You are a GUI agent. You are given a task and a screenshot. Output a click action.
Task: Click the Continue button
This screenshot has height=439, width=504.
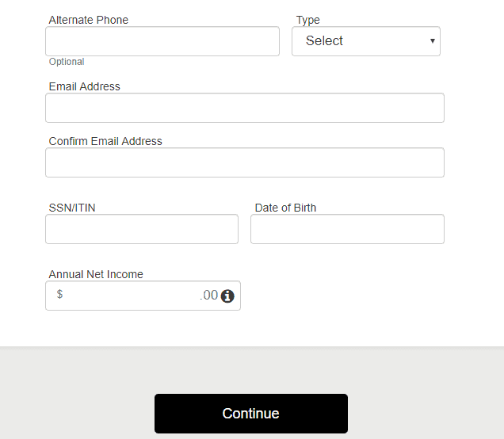pyautogui.click(x=251, y=414)
